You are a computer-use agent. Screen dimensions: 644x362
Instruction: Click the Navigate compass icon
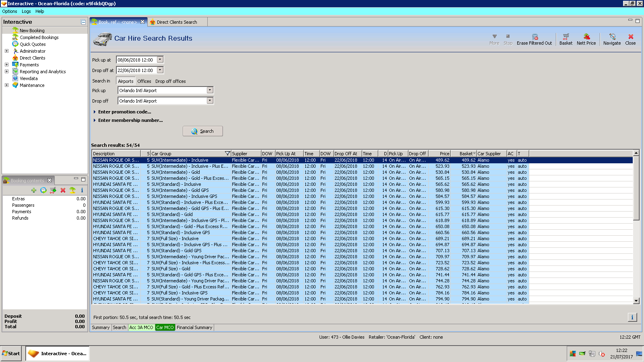(x=612, y=37)
